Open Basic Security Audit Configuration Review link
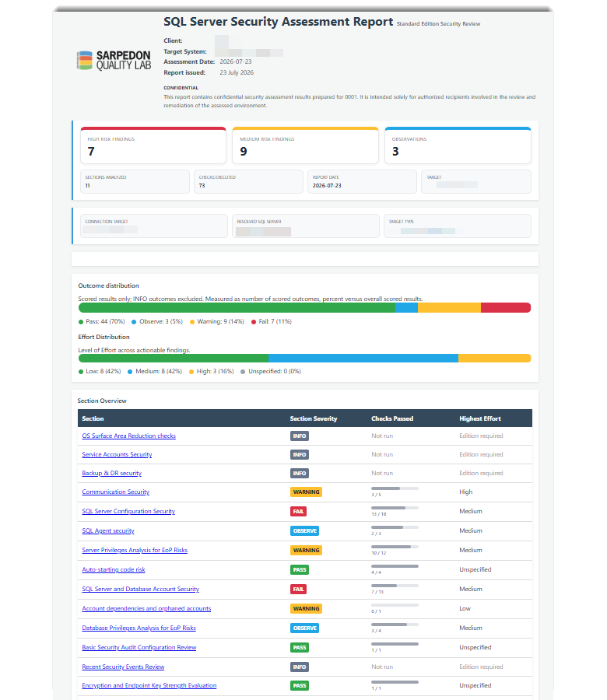Image resolution: width=607 pixels, height=700 pixels. pos(139,647)
